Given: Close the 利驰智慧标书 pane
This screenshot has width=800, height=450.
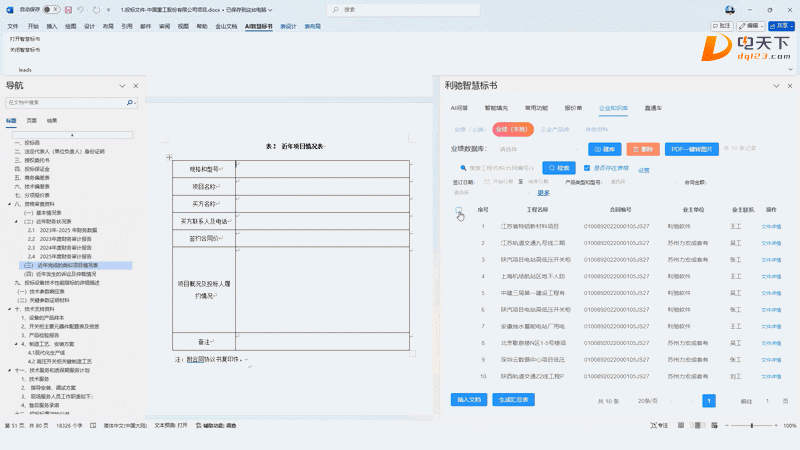Looking at the screenshot, I should 790,86.
